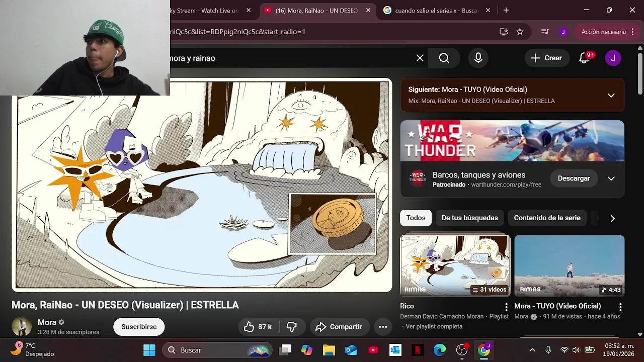This screenshot has height=362, width=644.
Task: Click Descargar on War Thunder ad
Action: 574,178
